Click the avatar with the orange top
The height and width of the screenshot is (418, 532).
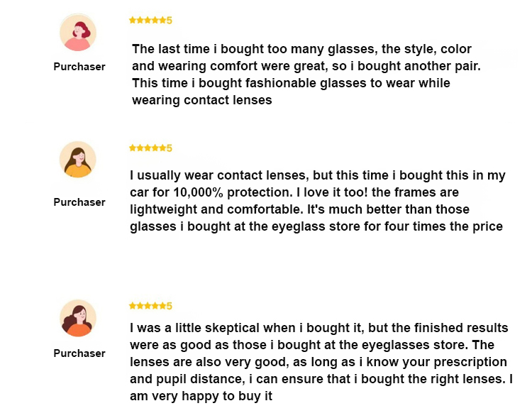click(x=77, y=317)
